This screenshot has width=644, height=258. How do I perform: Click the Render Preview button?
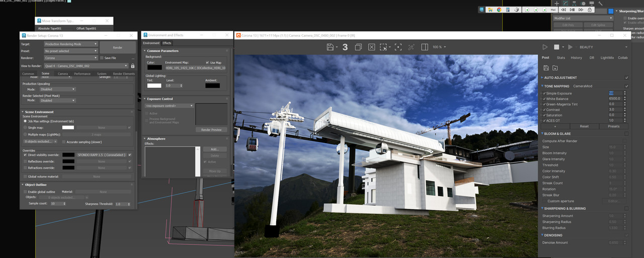click(x=211, y=130)
